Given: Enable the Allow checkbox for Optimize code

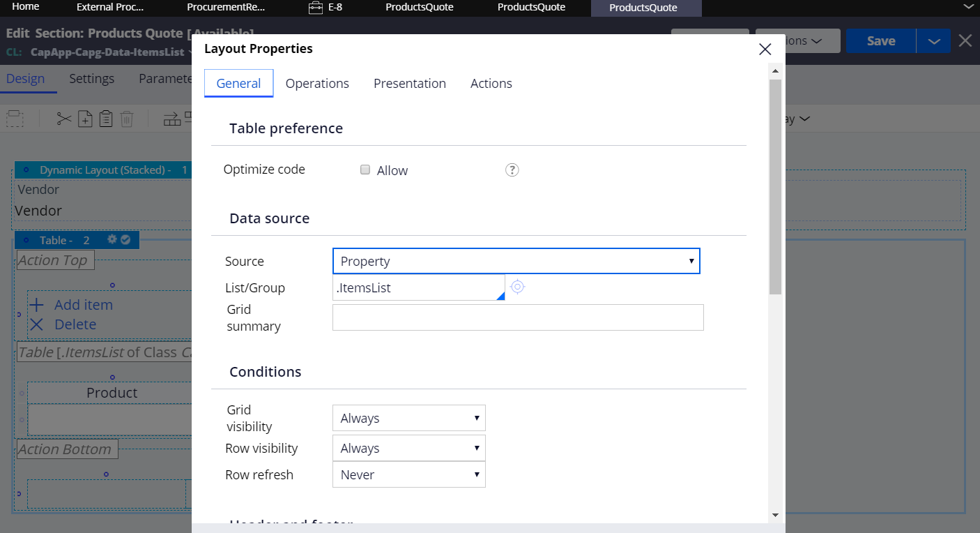Looking at the screenshot, I should click(365, 170).
